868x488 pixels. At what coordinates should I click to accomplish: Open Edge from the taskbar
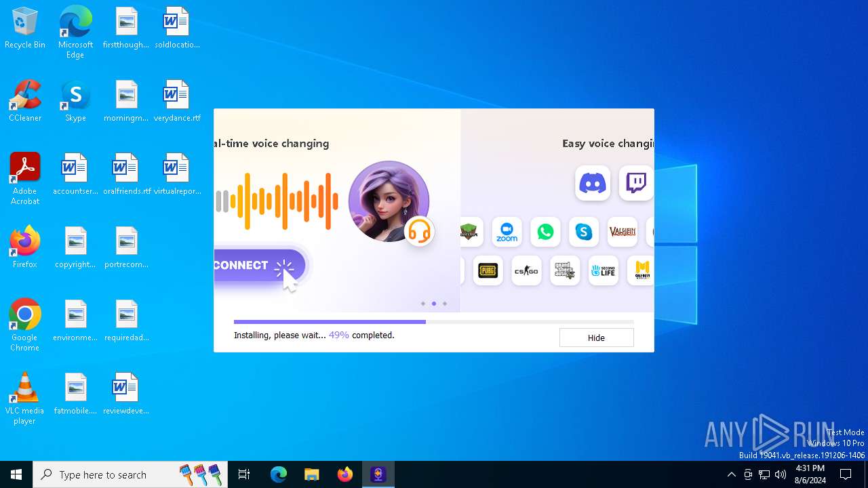point(279,474)
